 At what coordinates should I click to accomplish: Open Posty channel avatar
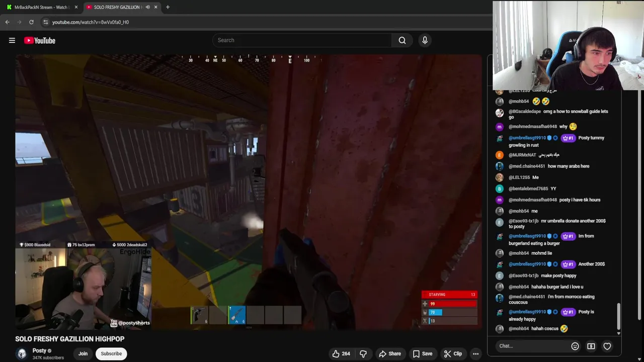pos(22,353)
